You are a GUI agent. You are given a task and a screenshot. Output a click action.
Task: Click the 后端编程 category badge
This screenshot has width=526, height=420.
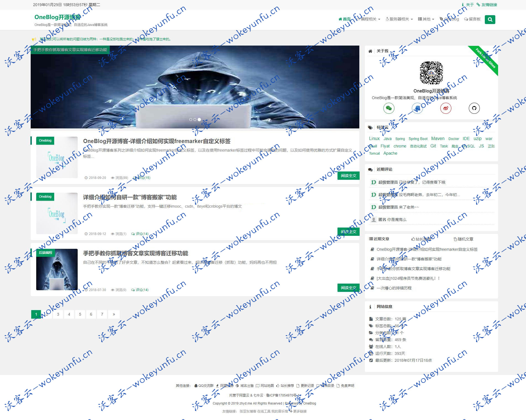point(46,253)
